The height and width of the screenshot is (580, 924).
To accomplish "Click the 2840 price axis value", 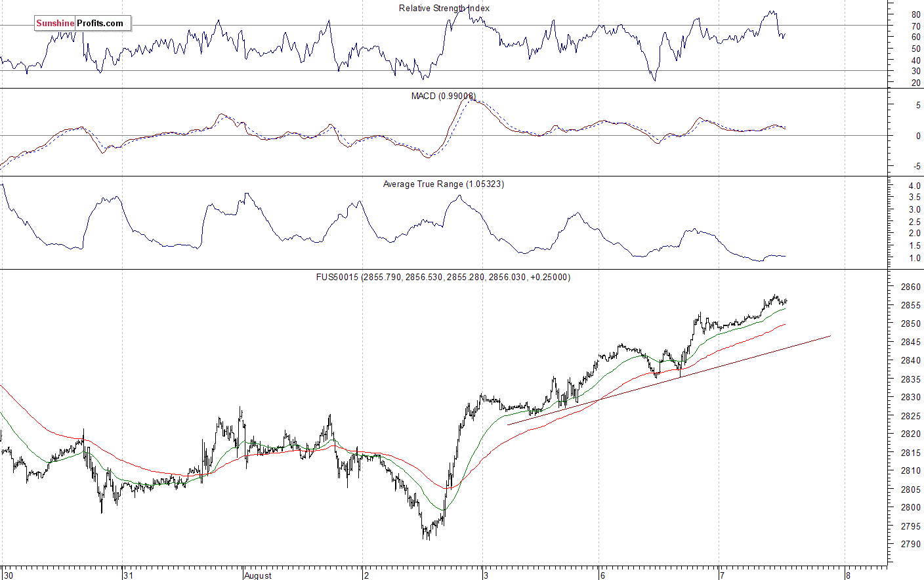I will coord(910,360).
